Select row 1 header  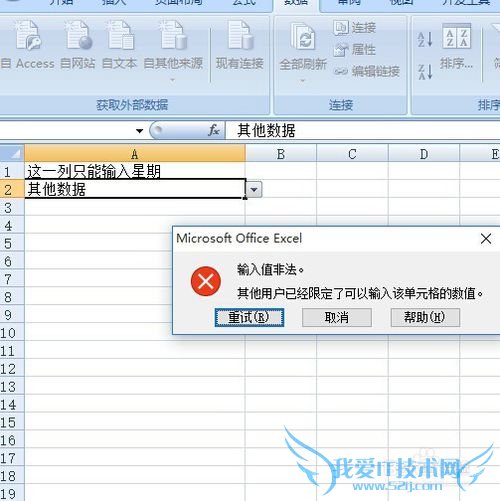tap(12, 172)
